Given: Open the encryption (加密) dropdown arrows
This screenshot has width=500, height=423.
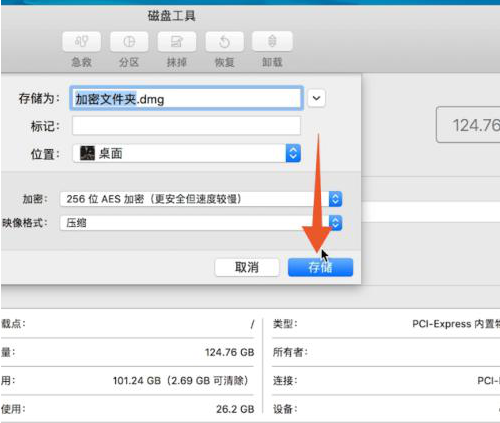Looking at the screenshot, I should coord(335,199).
